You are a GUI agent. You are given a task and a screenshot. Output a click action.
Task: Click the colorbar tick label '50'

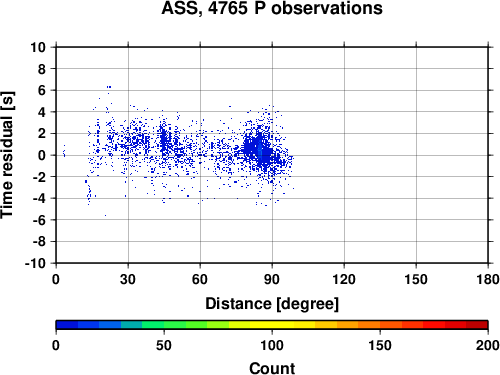click(x=164, y=345)
